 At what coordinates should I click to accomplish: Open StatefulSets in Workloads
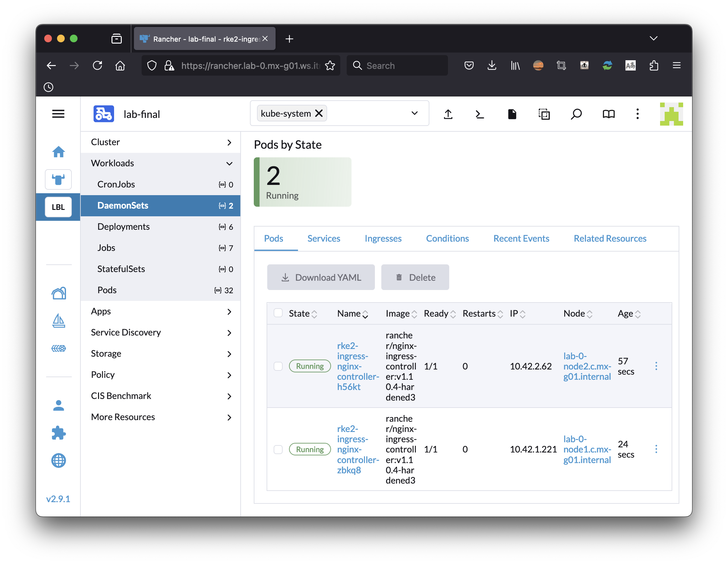click(160, 269)
